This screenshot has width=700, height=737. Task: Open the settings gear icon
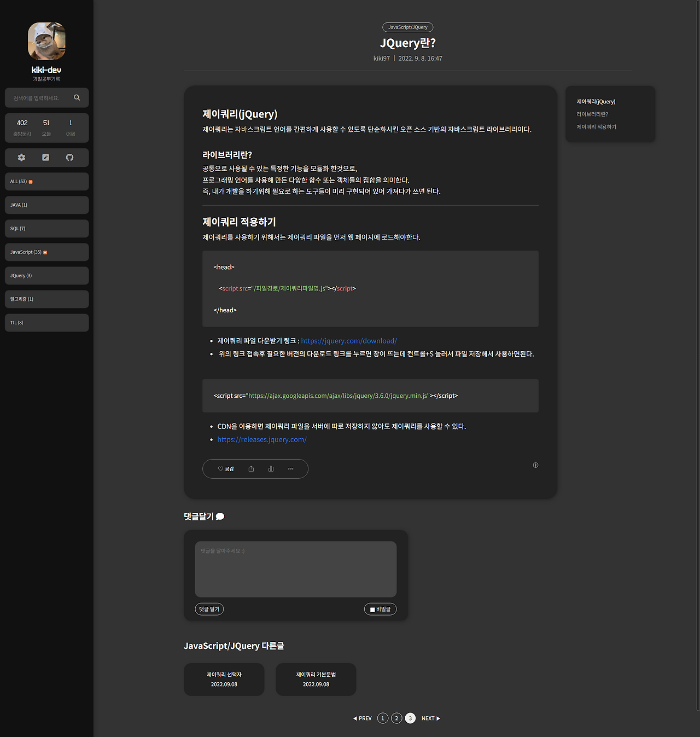(x=21, y=158)
